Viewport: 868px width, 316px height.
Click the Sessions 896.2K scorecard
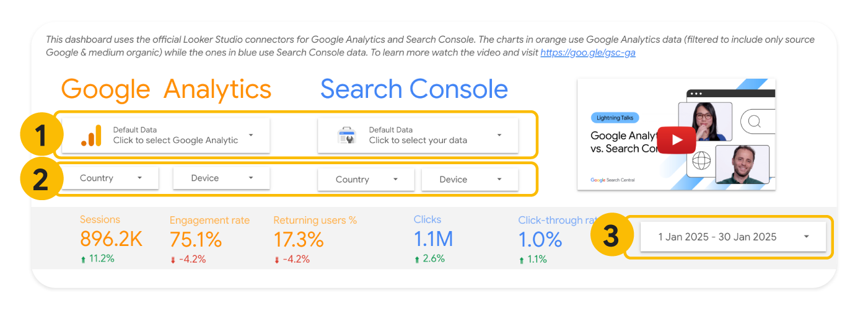tap(110, 239)
